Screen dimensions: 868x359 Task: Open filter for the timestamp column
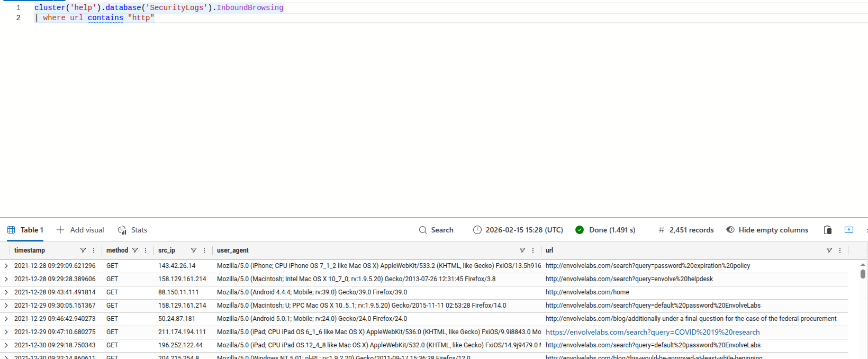click(x=83, y=250)
